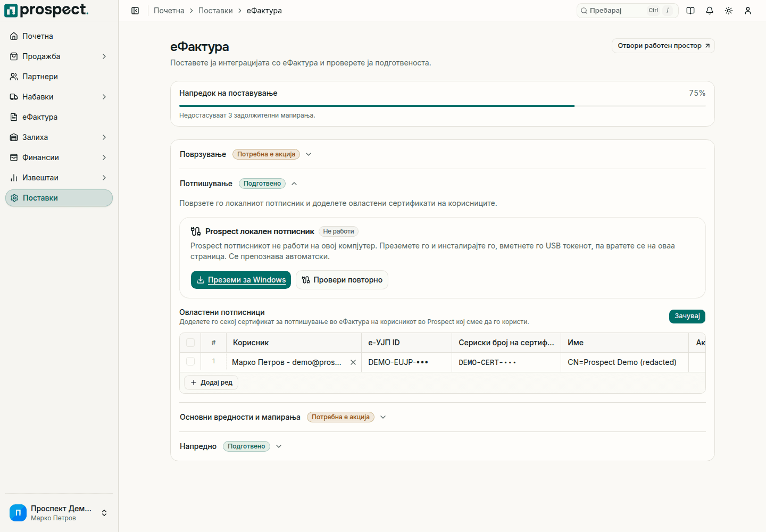Check the row 1 checkbox for Марко Петров

point(190,362)
